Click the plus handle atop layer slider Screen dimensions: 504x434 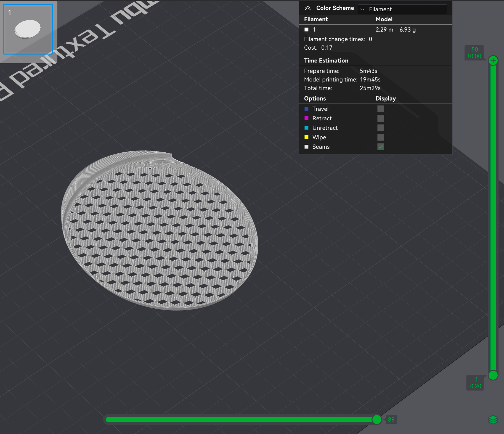(x=493, y=61)
